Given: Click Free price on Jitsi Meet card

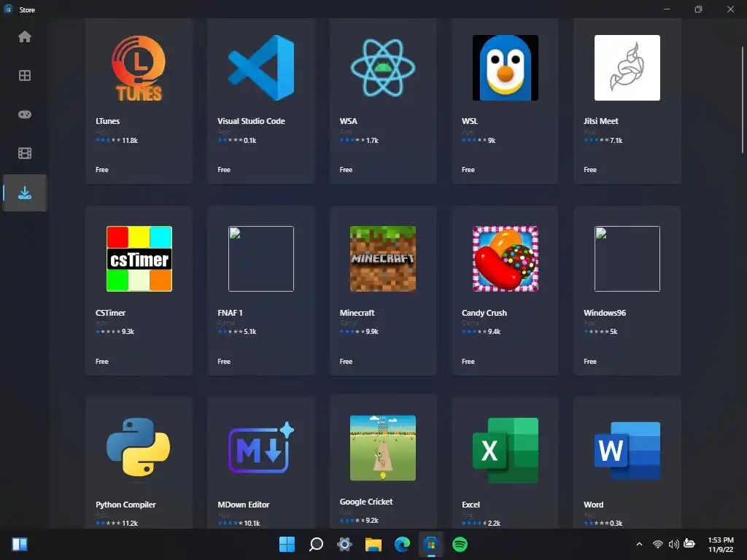Looking at the screenshot, I should pyautogui.click(x=589, y=169).
